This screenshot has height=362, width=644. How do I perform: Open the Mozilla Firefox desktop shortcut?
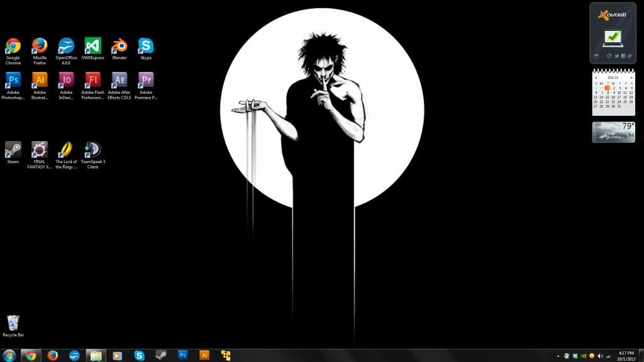point(40,51)
